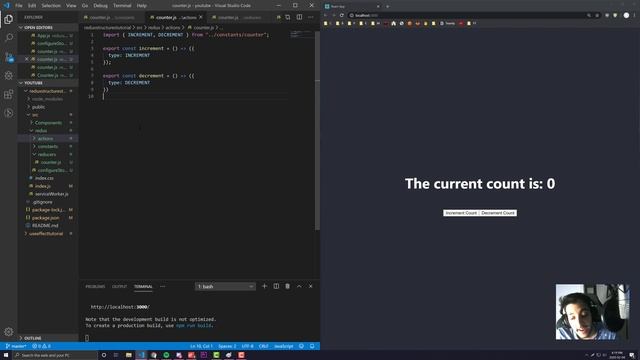Image resolution: width=640 pixels, height=360 pixels.
Task: Select the bash terminal dropdown
Action: point(225,287)
